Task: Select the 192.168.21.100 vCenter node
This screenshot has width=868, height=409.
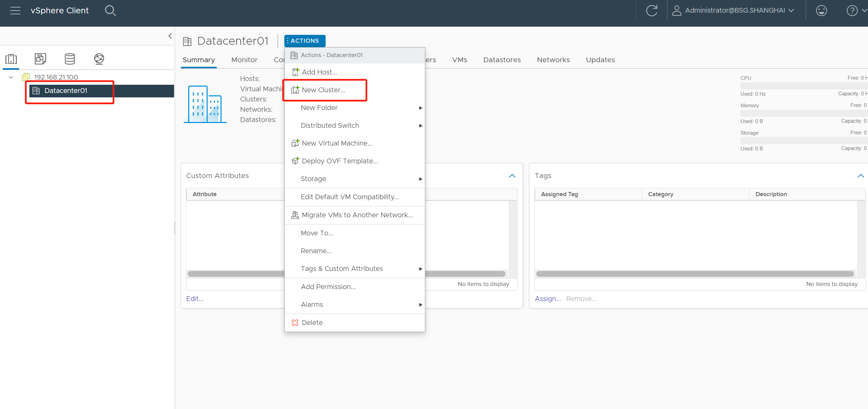Action: (56, 77)
